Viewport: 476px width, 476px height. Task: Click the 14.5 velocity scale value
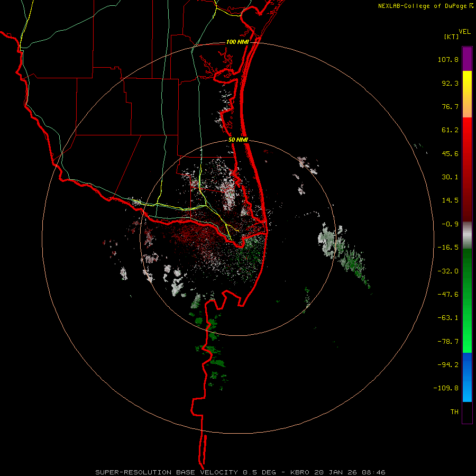pyautogui.click(x=450, y=200)
